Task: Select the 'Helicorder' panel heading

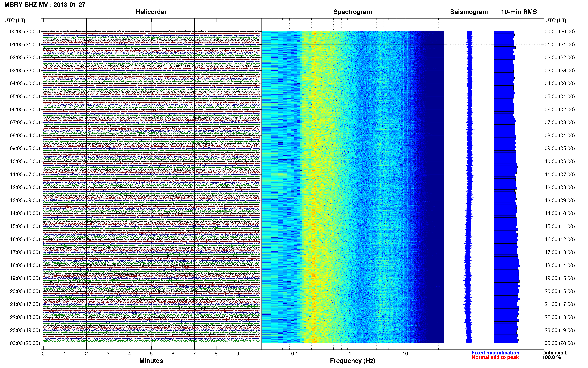Action: pos(151,12)
